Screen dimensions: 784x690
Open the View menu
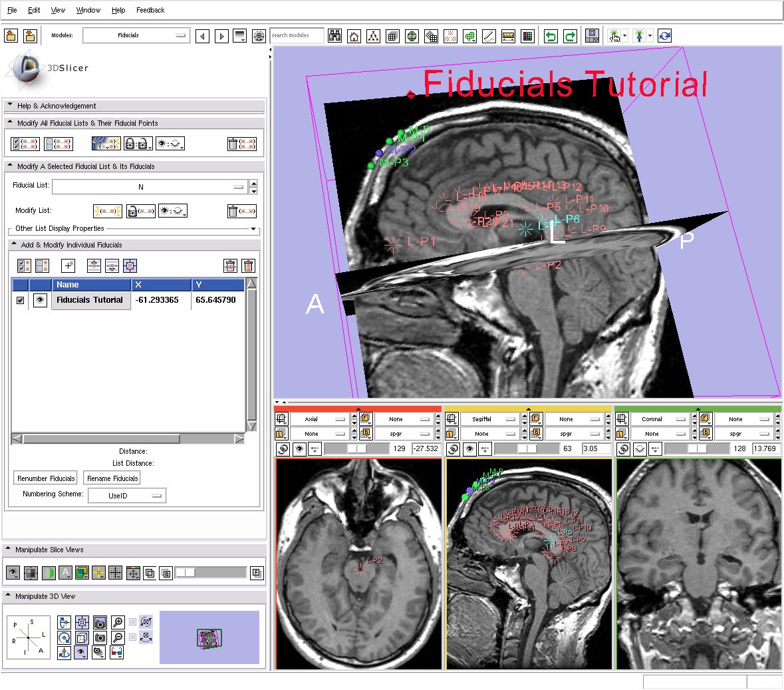pyautogui.click(x=58, y=10)
